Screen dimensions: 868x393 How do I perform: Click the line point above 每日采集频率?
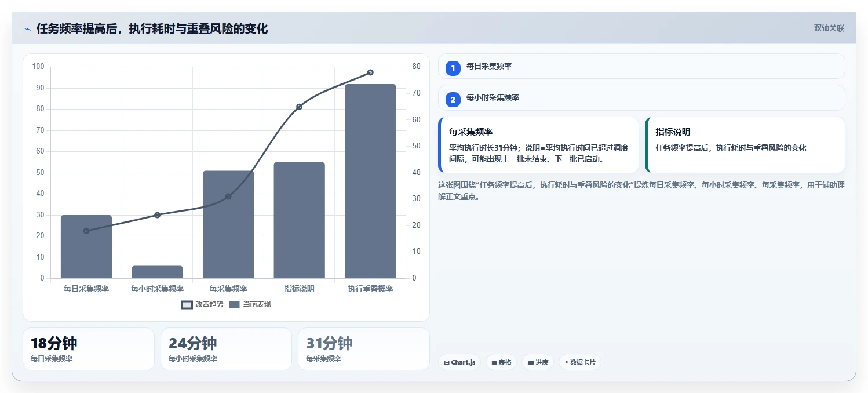point(86,231)
